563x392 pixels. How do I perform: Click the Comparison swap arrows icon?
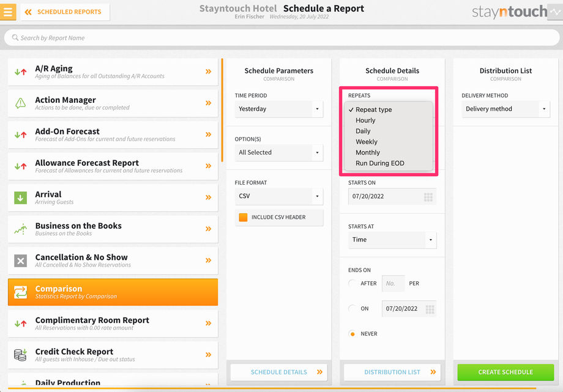click(20, 292)
